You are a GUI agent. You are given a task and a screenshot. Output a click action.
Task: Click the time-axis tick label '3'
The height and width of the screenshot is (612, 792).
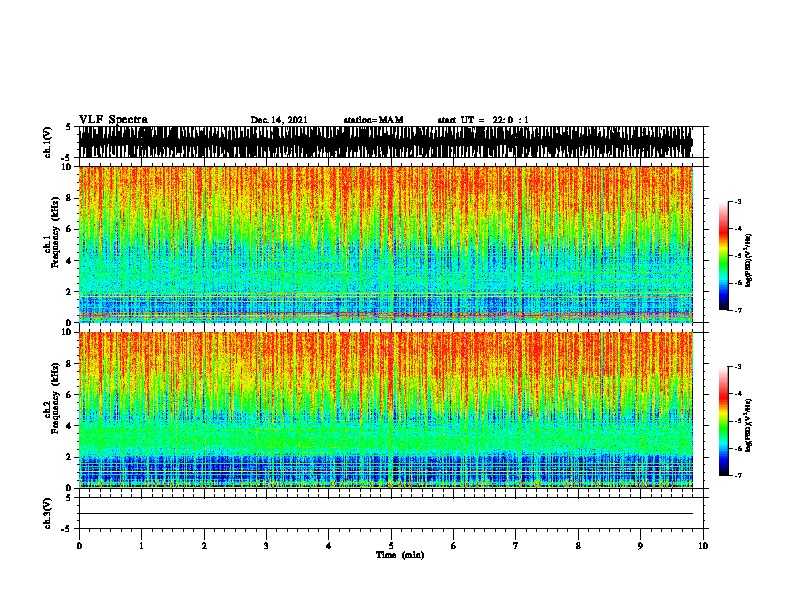click(266, 546)
